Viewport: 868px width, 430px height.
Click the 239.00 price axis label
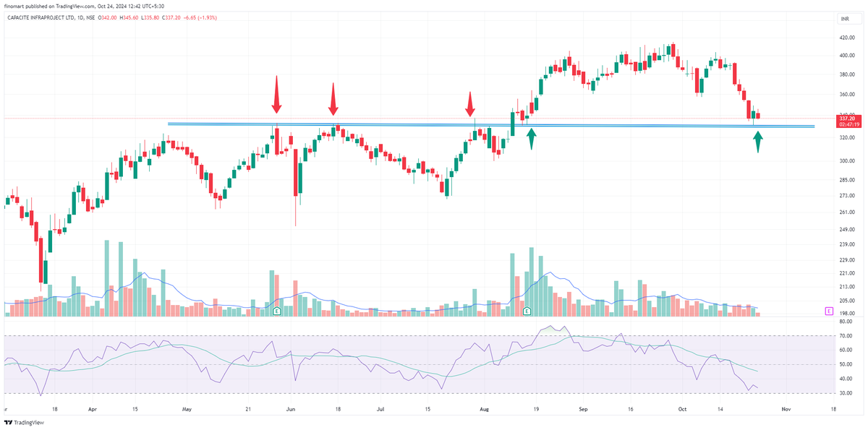(846, 245)
